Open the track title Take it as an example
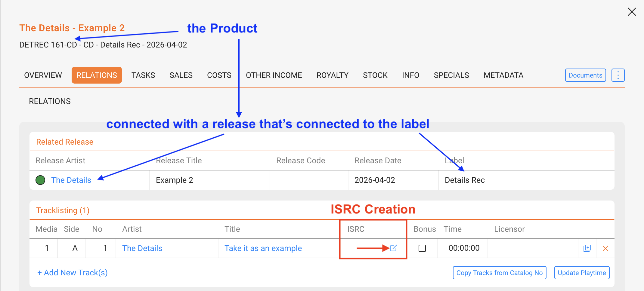This screenshot has width=644, height=291. pos(263,248)
